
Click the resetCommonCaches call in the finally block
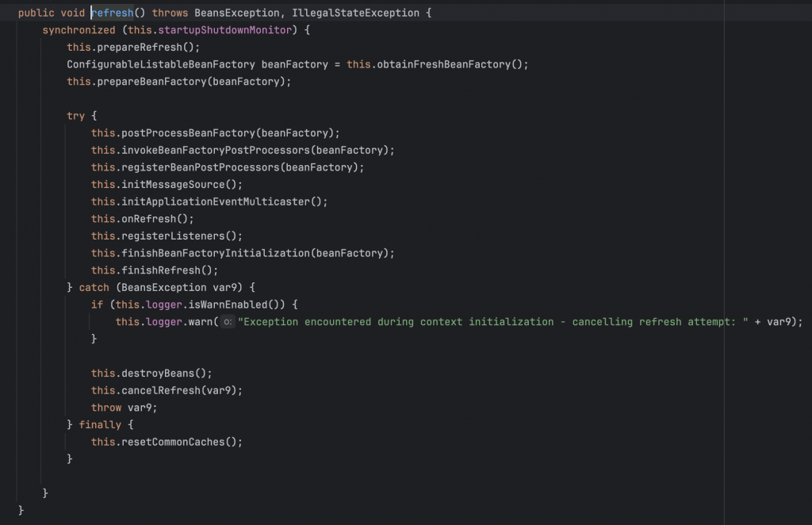176,442
